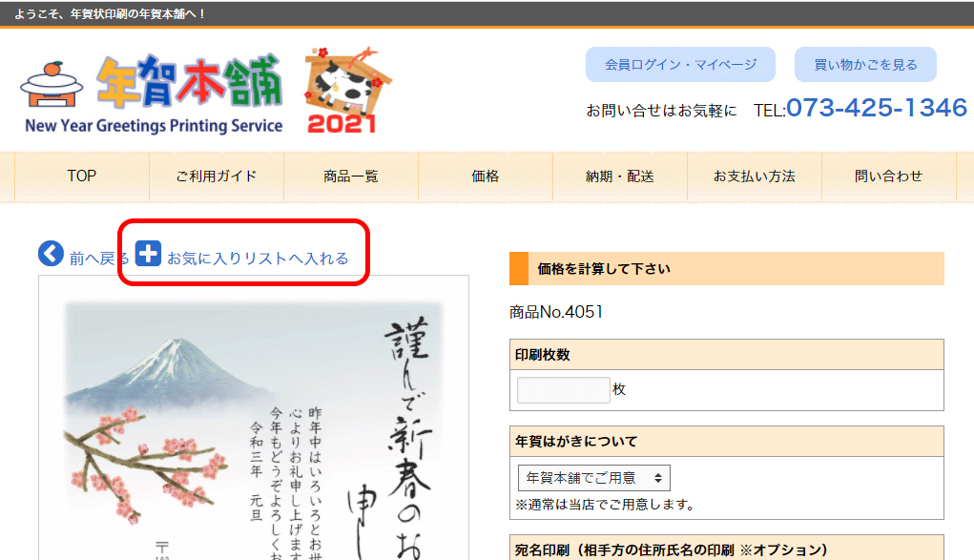Open お支払い方法 menu item
The width and height of the screenshot is (974, 560).
click(754, 176)
